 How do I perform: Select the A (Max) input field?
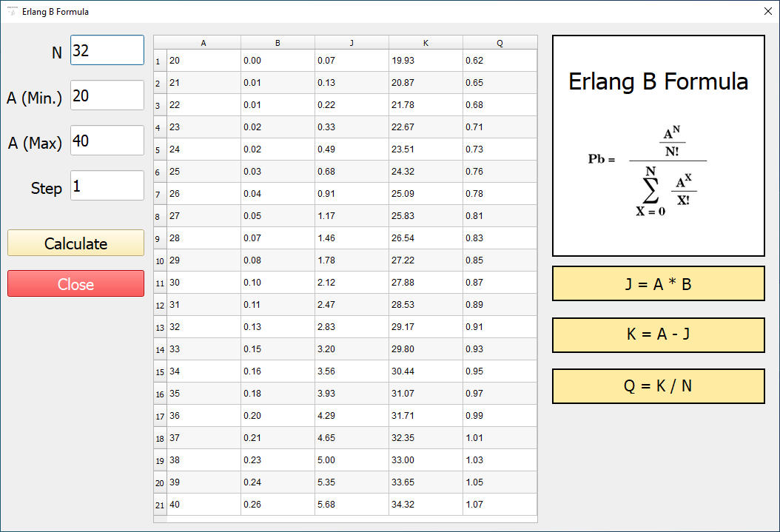107,140
